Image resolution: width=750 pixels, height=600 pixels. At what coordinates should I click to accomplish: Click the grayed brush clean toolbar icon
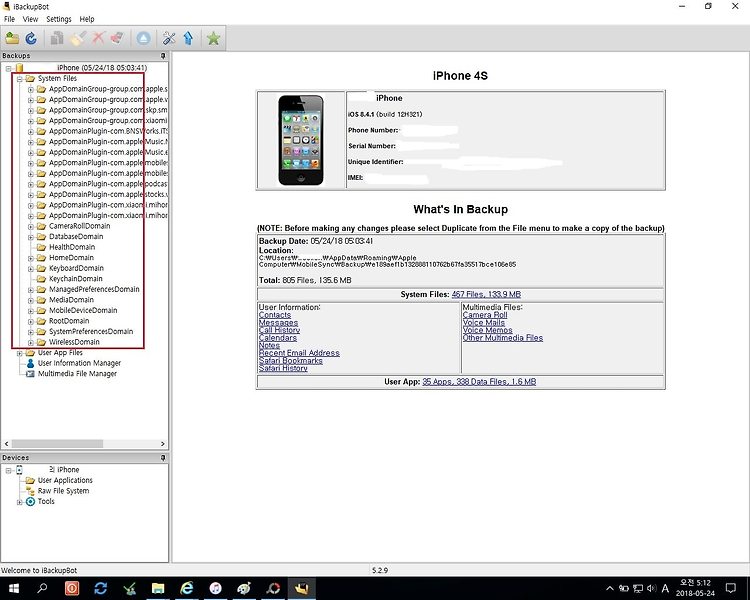[x=78, y=38]
